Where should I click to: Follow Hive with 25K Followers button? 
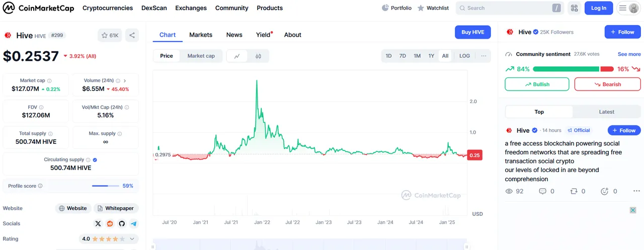pyautogui.click(x=622, y=32)
